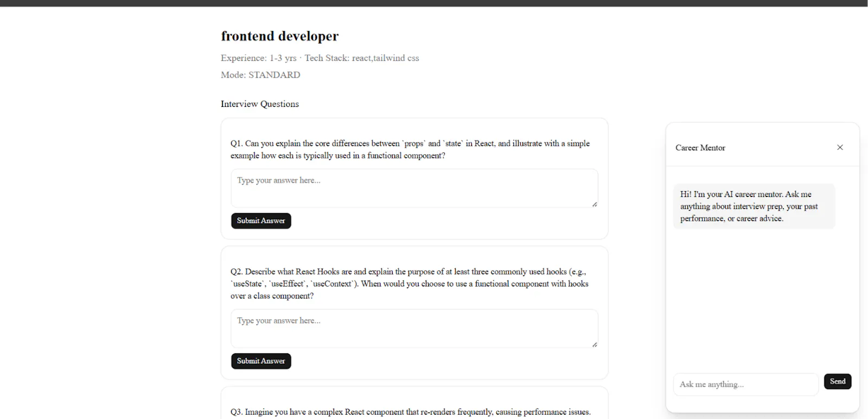Grab the Q2 textarea resize handle
Screen dimensions: 868x419
[x=595, y=345]
